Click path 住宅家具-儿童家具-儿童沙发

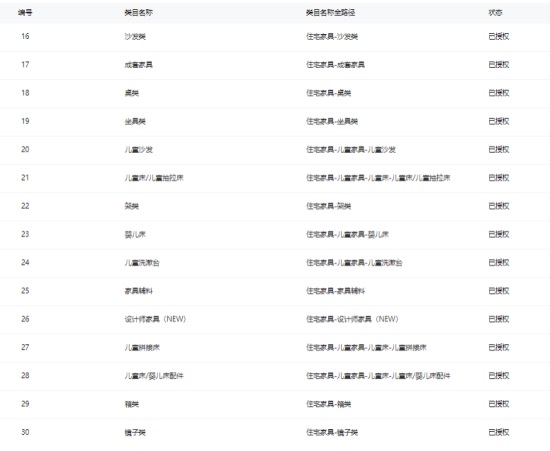[x=351, y=150]
